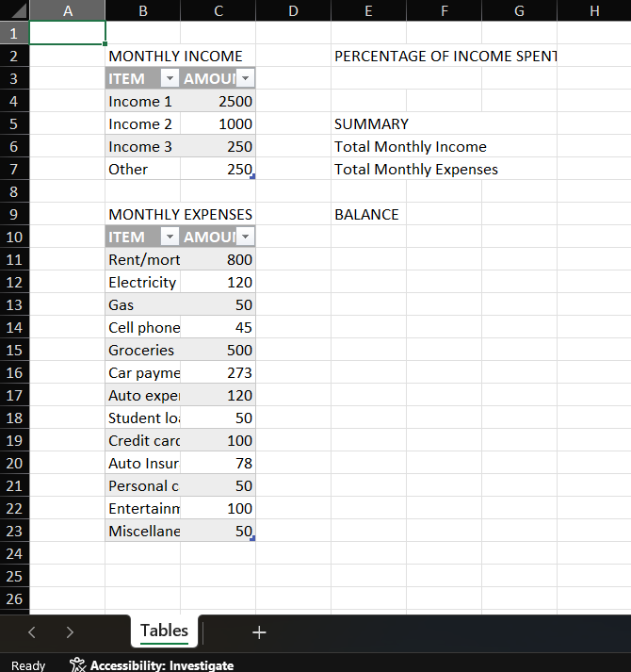Click the Total Monthly Expenses cell

pos(415,169)
